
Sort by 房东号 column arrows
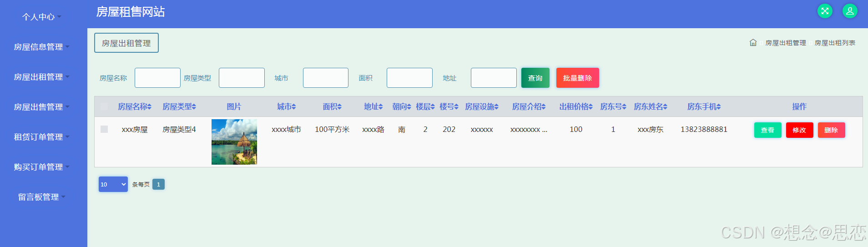tap(624, 106)
